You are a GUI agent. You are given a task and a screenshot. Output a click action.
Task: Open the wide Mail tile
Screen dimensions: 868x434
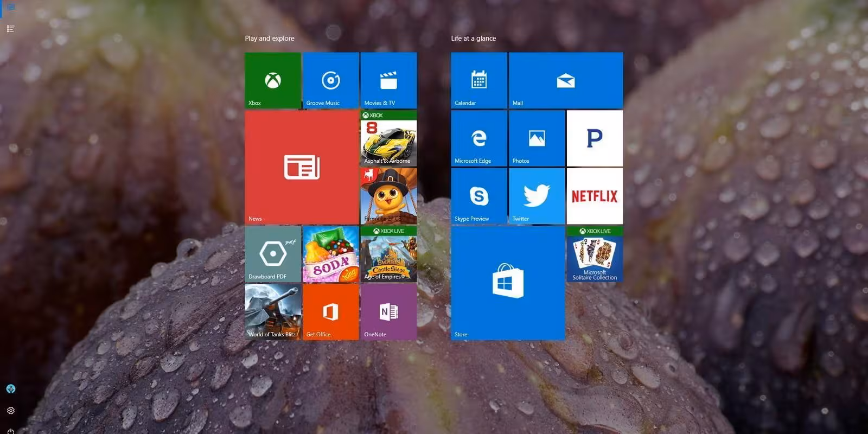tap(566, 80)
